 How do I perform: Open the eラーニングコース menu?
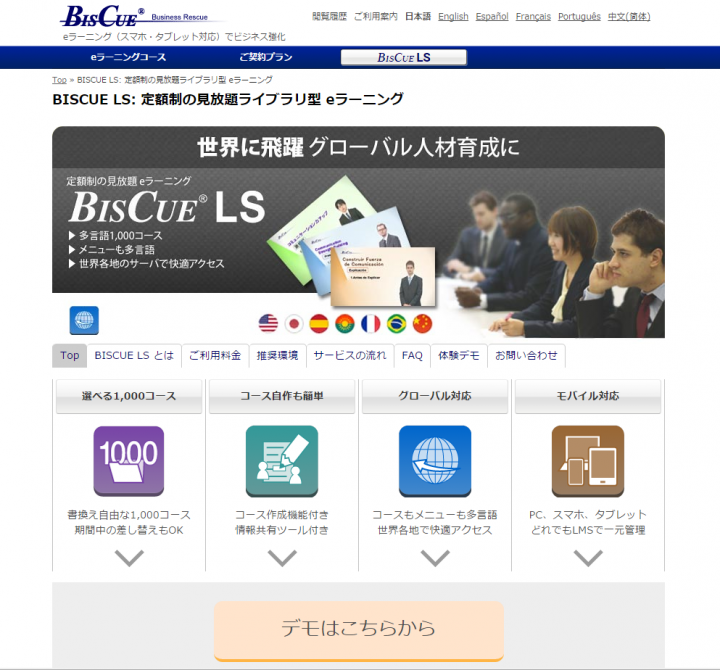(x=128, y=57)
